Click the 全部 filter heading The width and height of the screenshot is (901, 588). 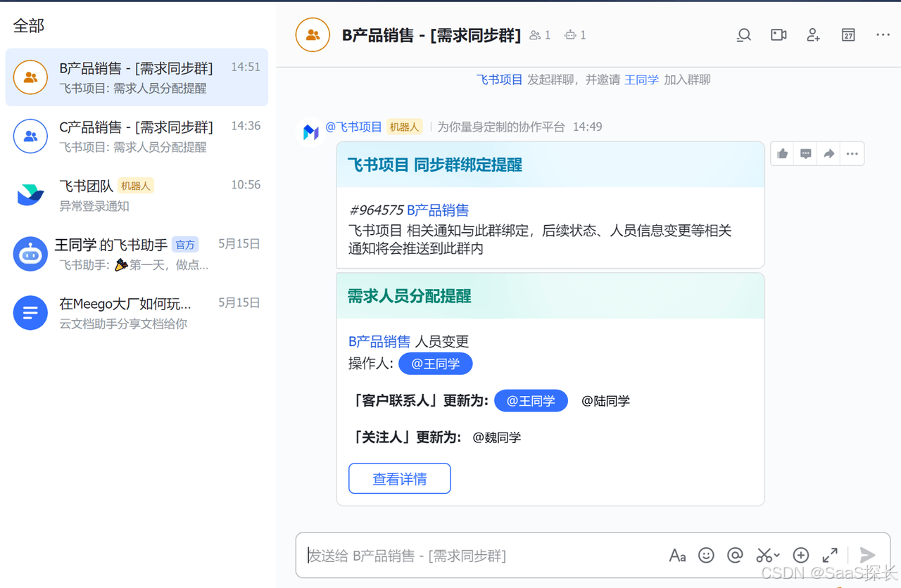pos(29,26)
